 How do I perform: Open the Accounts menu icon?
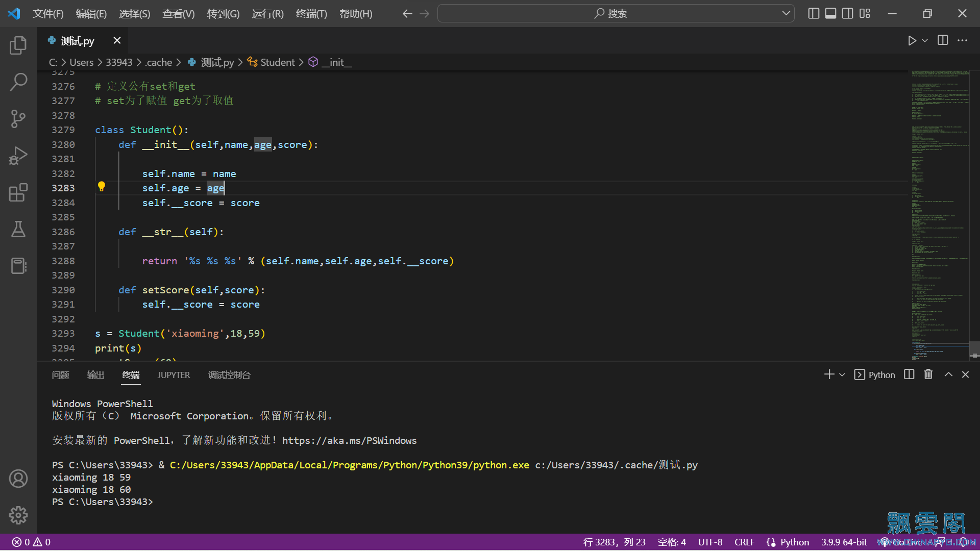[x=18, y=479]
